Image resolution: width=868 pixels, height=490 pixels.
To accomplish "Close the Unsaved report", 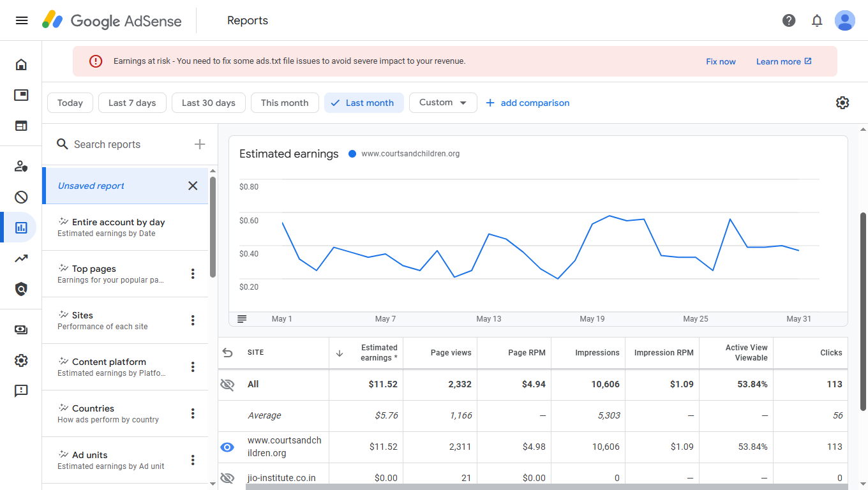I will 193,186.
